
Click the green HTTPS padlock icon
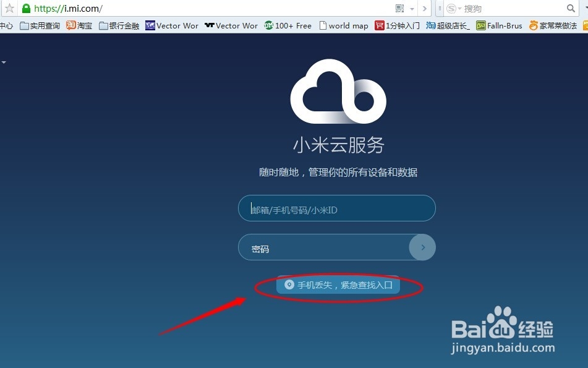coord(26,8)
